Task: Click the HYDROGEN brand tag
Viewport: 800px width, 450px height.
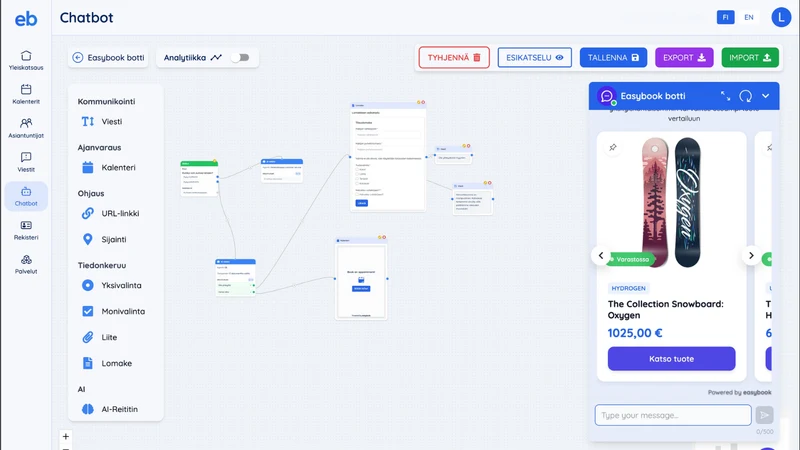Action: pyautogui.click(x=628, y=288)
